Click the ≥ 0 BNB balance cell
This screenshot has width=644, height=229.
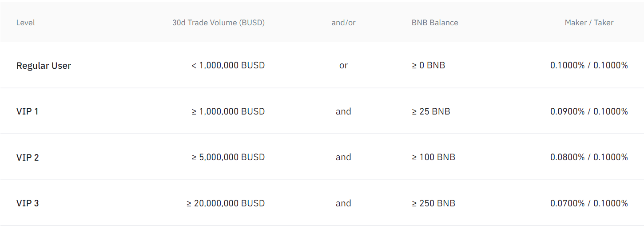coord(428,66)
